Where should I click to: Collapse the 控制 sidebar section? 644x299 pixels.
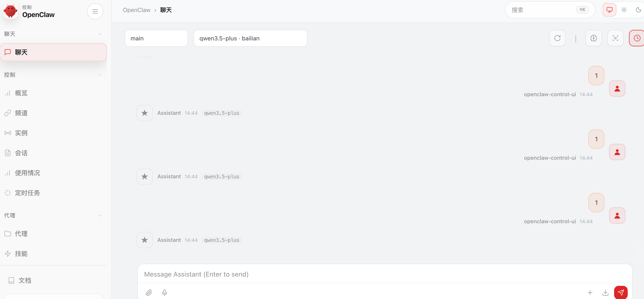pos(99,75)
